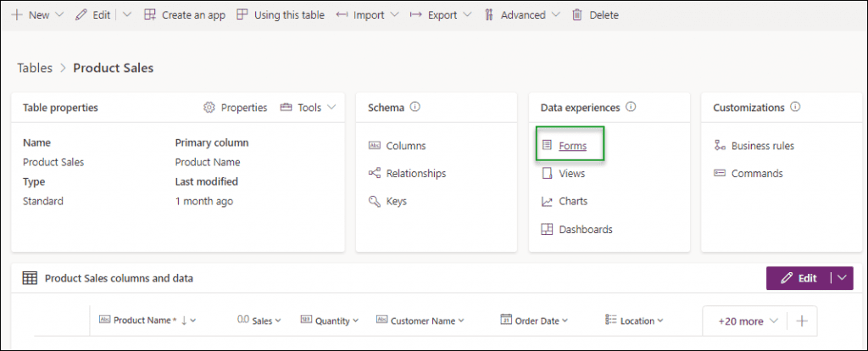Expand the Advanced dropdown chevron
The width and height of the screenshot is (868, 351).
pos(556,15)
